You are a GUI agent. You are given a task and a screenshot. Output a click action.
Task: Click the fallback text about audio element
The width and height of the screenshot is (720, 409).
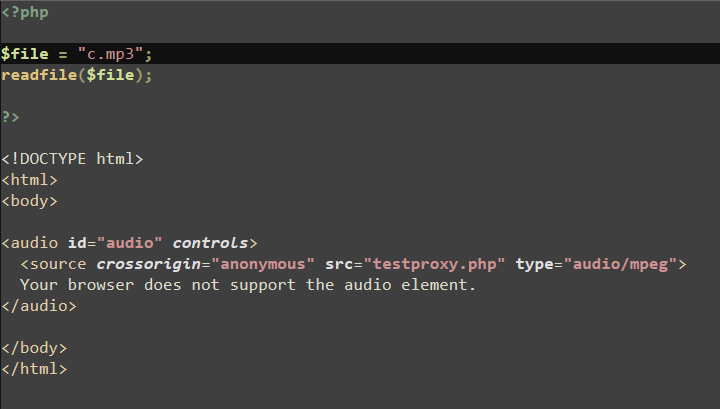coord(248,285)
